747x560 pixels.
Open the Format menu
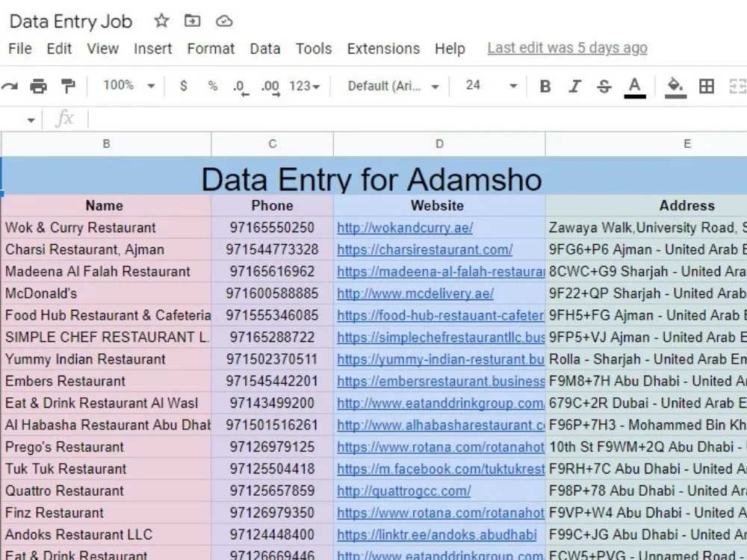tap(211, 49)
